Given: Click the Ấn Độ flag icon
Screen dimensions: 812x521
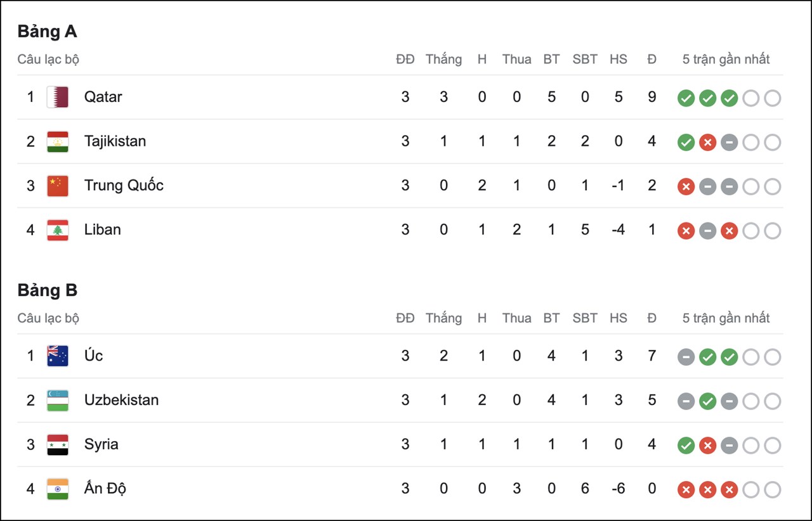Looking at the screenshot, I should click(x=58, y=489).
